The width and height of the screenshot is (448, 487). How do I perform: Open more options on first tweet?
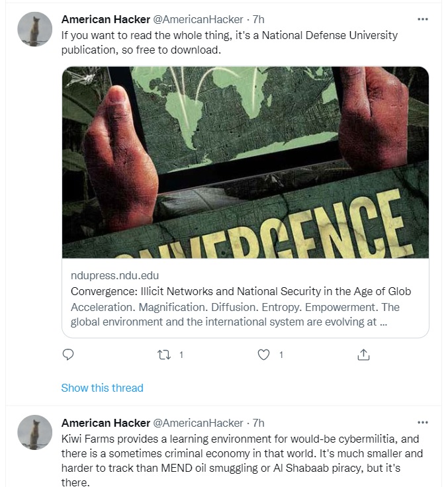(x=422, y=19)
